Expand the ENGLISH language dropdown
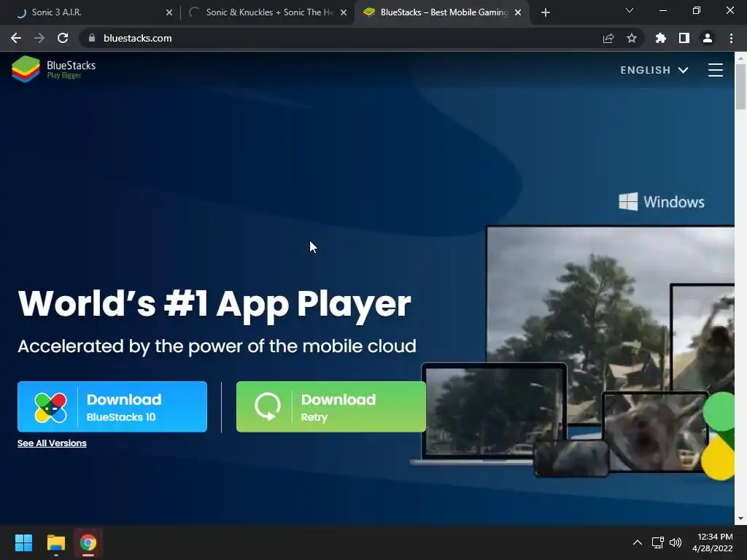This screenshot has width=747, height=560. (654, 70)
